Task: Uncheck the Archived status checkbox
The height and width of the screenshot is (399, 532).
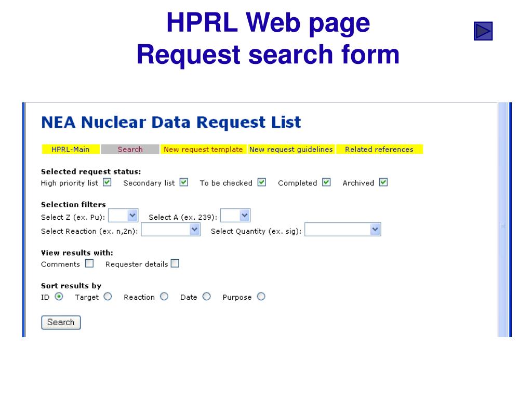Action: point(383,182)
